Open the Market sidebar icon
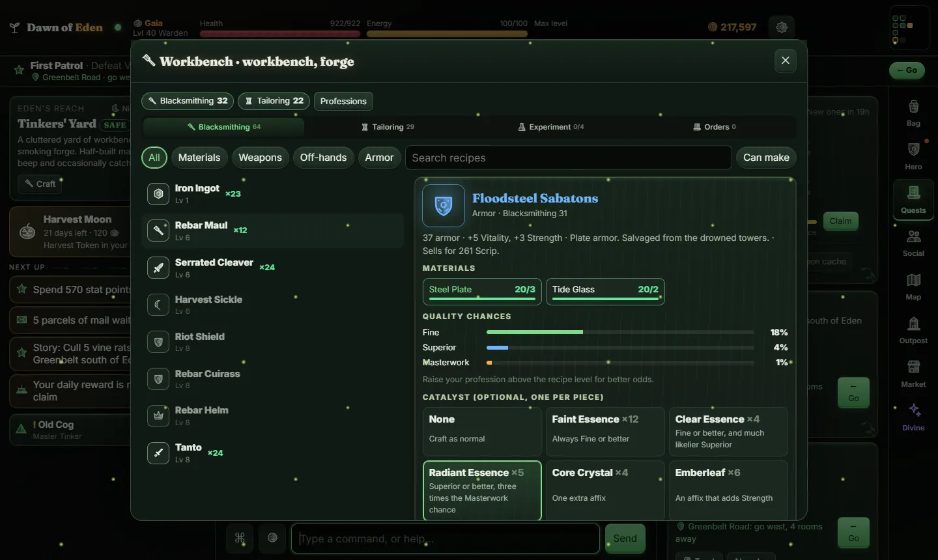This screenshot has width=938, height=560. coord(913,374)
